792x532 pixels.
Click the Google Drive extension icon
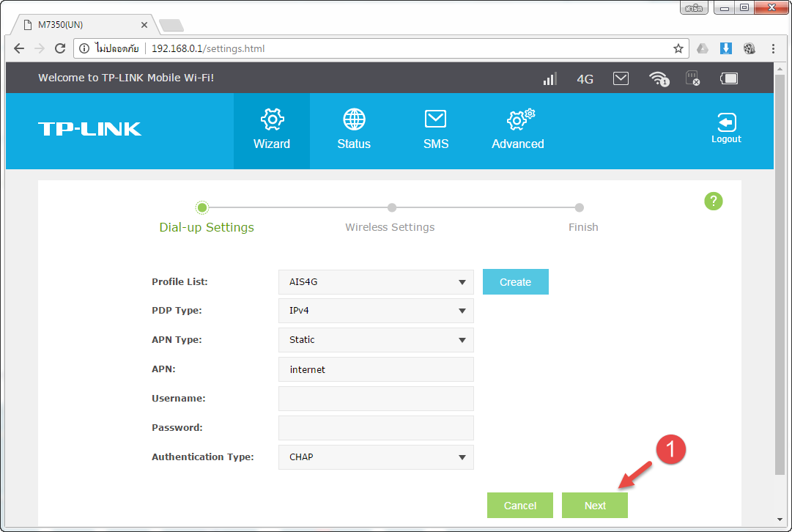pos(703,48)
